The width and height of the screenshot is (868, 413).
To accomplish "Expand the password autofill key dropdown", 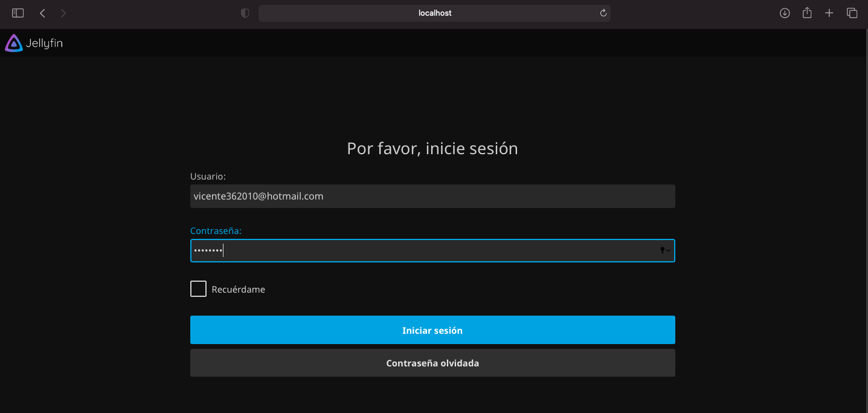I will pyautogui.click(x=665, y=250).
